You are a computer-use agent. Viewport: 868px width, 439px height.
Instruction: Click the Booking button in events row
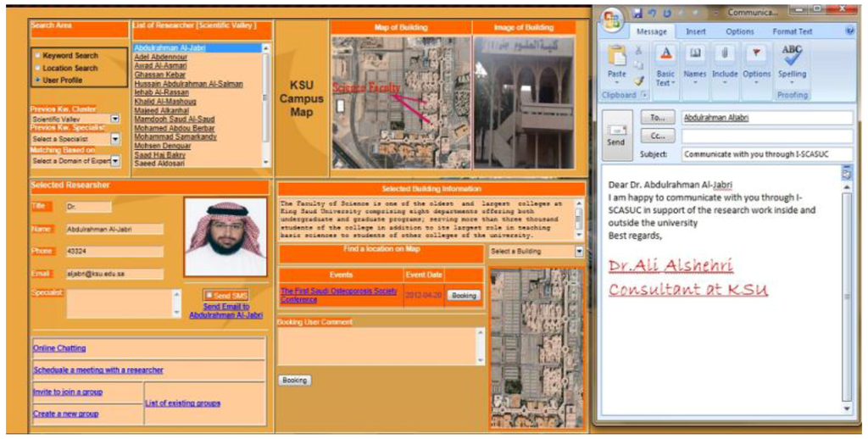tap(464, 296)
